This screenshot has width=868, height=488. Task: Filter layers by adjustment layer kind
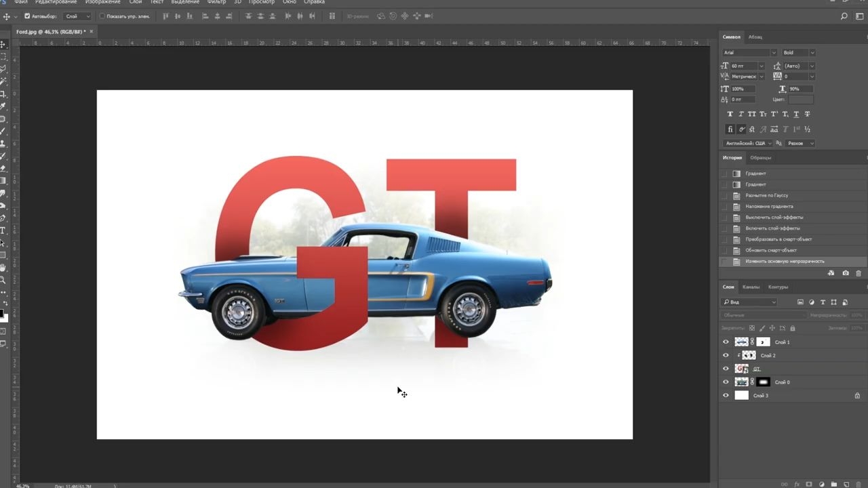coord(812,302)
